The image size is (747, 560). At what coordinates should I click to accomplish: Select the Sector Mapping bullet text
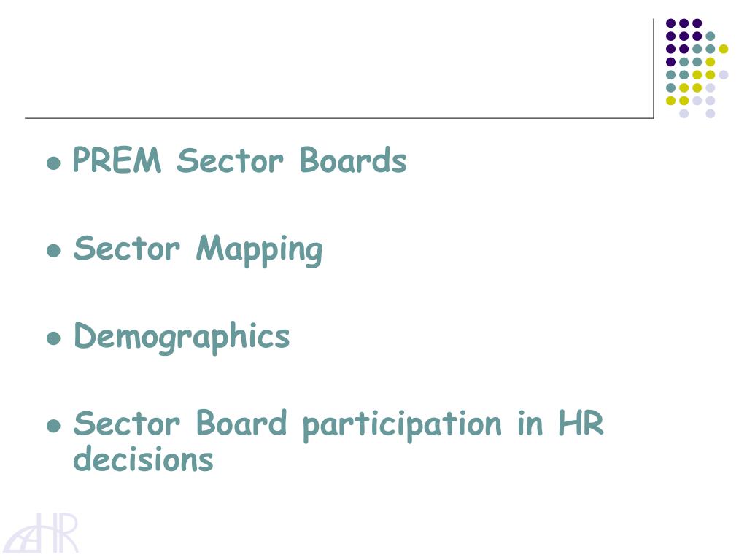(198, 250)
